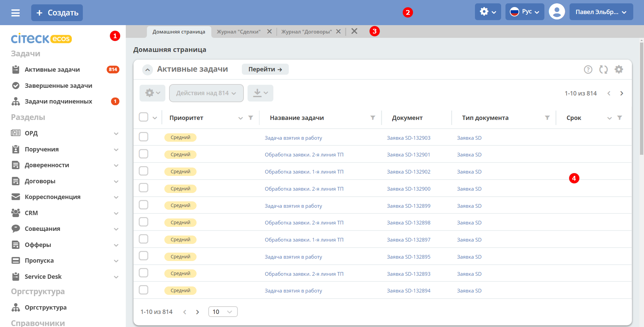644x327 pixels.
Task: Switch to Журнал "Сделки" tab
Action: coord(238,32)
